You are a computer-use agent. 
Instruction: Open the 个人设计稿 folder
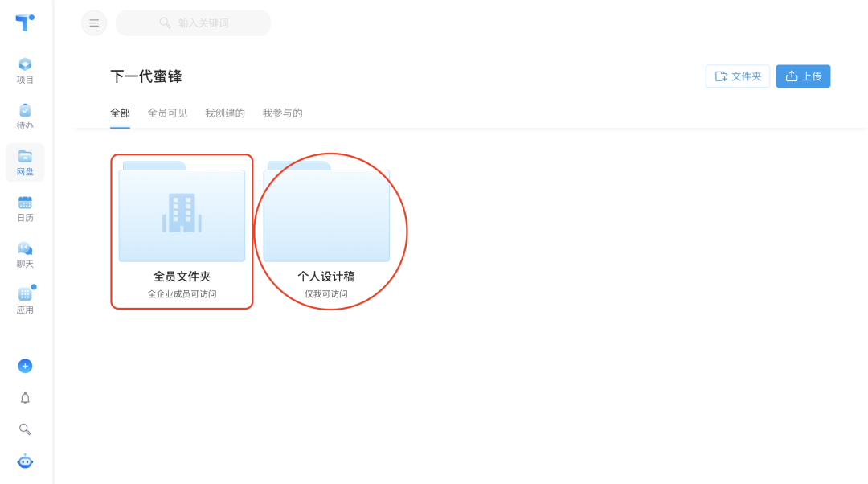click(326, 215)
